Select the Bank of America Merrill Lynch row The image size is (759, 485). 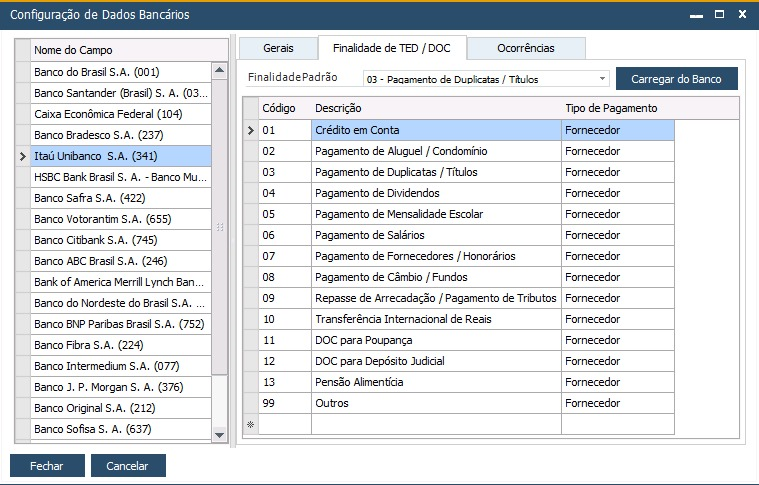[x=121, y=282]
